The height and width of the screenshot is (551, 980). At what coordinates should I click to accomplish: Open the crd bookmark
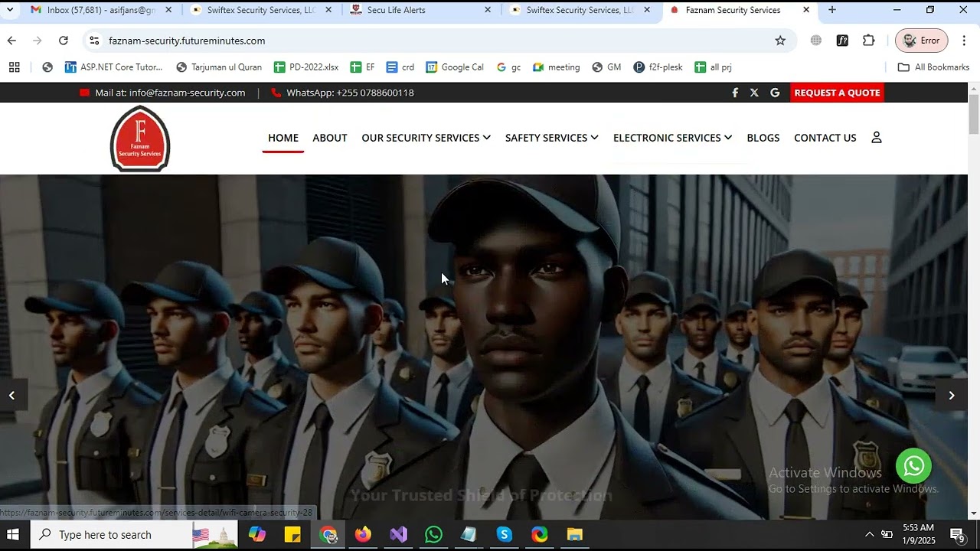click(x=400, y=67)
